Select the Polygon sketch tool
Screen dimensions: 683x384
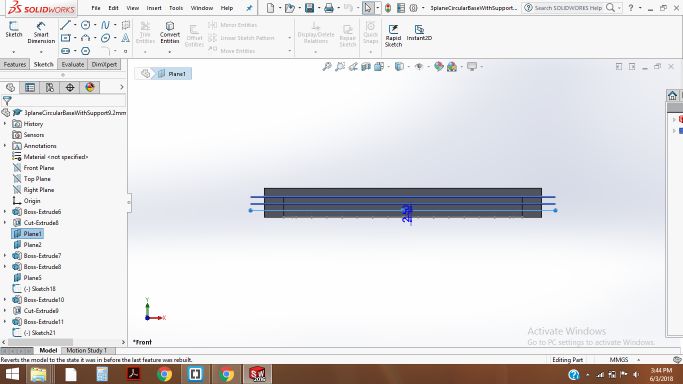[x=85, y=51]
